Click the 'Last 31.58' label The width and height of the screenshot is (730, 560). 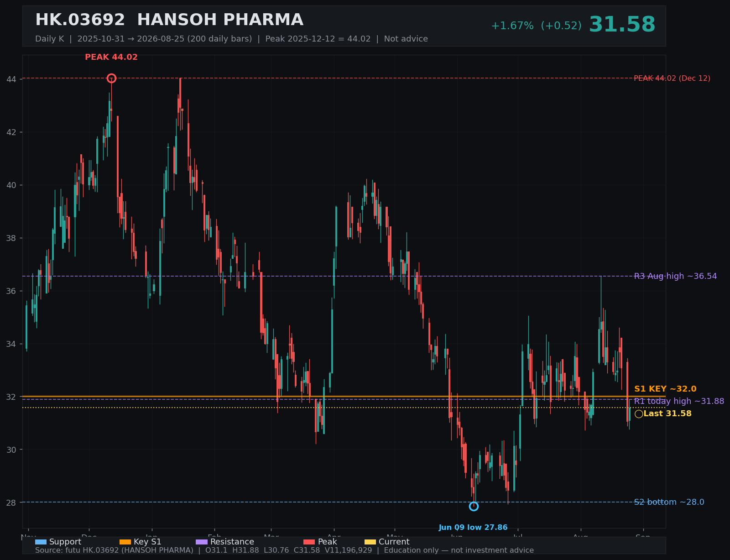(667, 414)
